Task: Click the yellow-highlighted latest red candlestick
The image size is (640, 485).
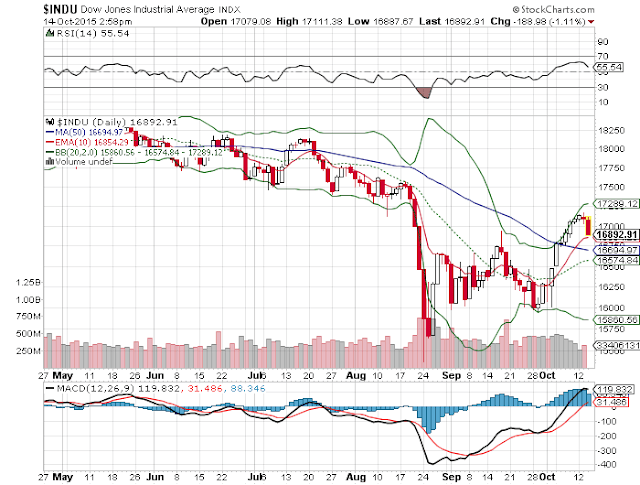Action: coord(588,227)
